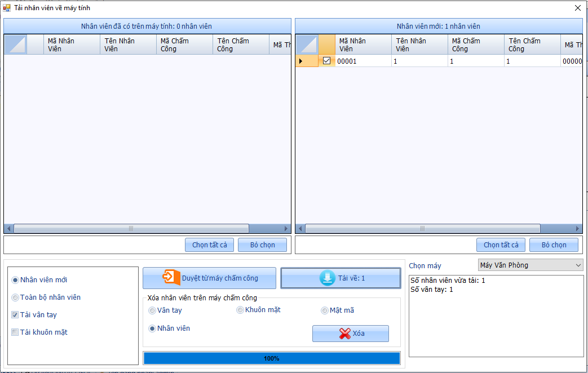Screen dimensions: 588x373
Task: Click the select-all corner of the right grid
Action: (x=307, y=45)
